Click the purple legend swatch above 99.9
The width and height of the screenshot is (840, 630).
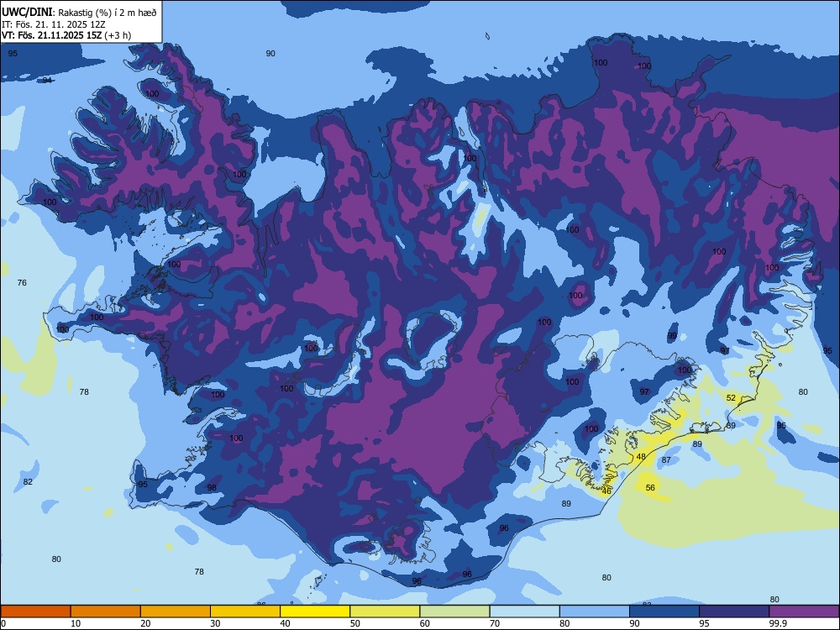click(x=804, y=612)
